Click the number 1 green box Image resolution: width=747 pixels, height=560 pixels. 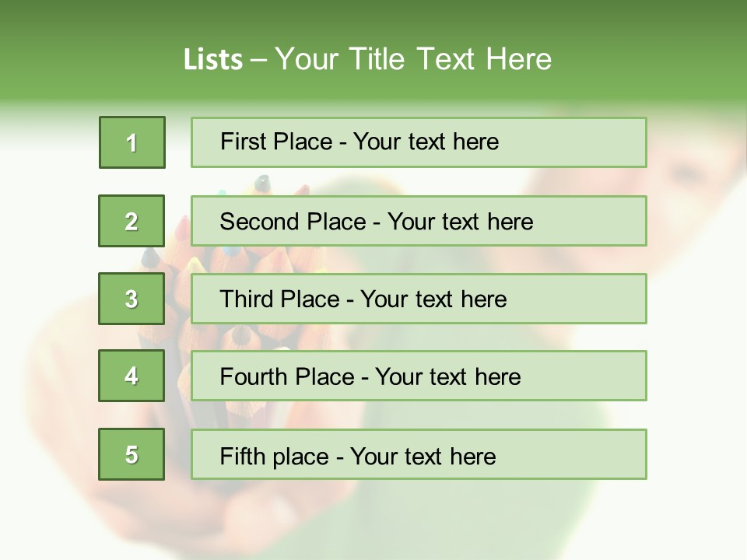tap(132, 142)
